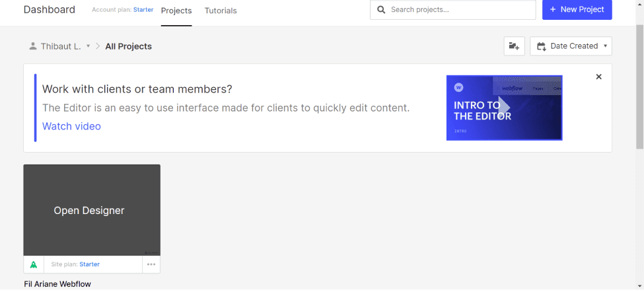Open the Account plan Starter link
Image resolution: width=644 pixels, height=290 pixels.
pos(143,9)
